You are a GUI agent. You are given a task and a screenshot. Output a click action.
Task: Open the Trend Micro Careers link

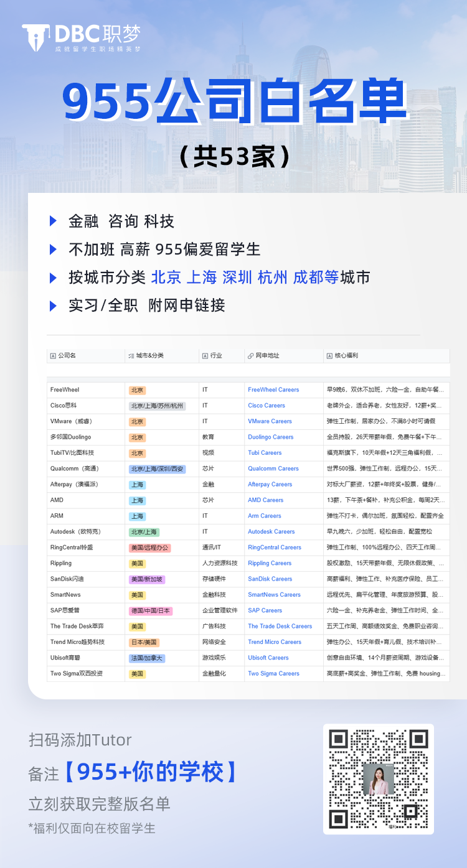coord(273,642)
